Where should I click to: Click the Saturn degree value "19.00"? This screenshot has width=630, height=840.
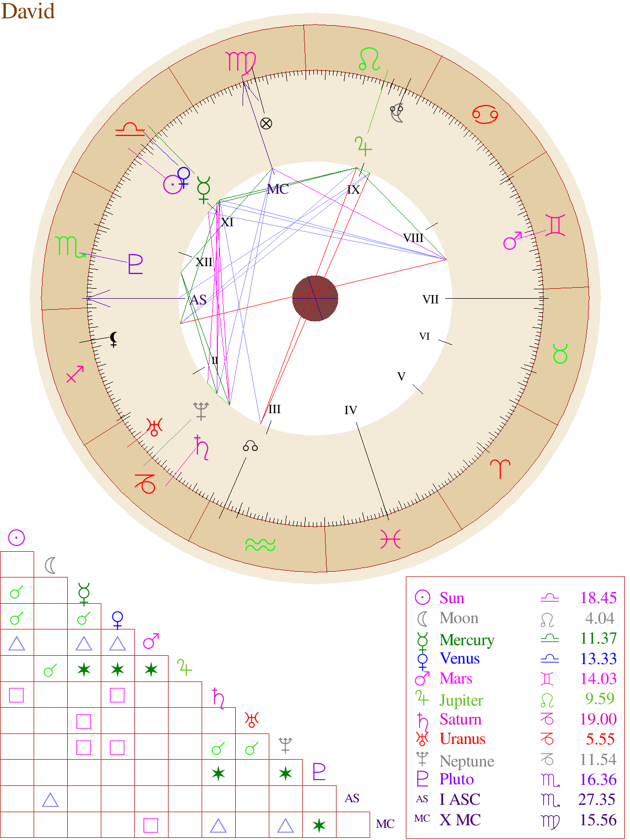[x=598, y=719]
